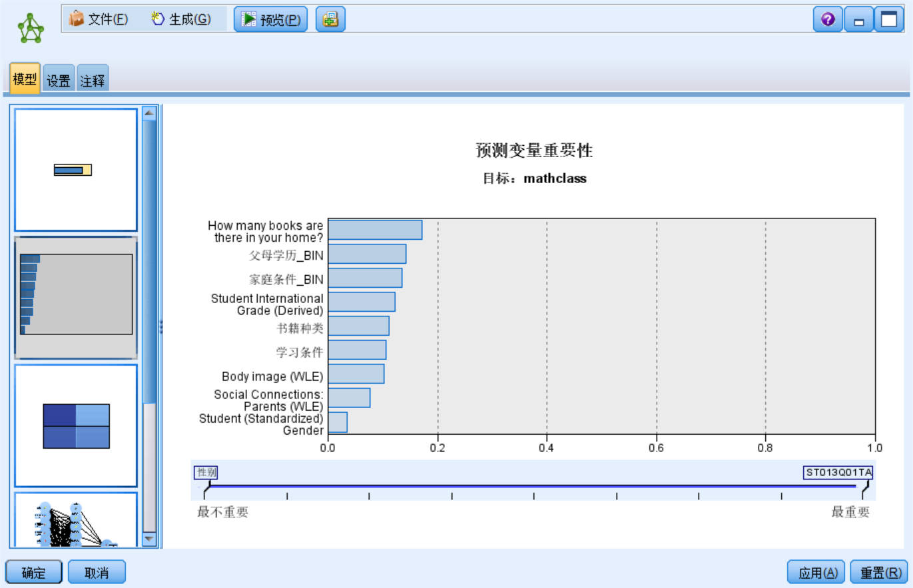Click the 重置(R) button
Screen dimensions: 913x588
[x=880, y=572]
